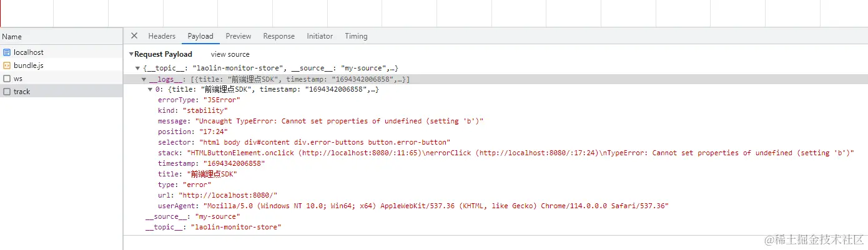Select the track request row
The image size is (868, 250).
61,92
